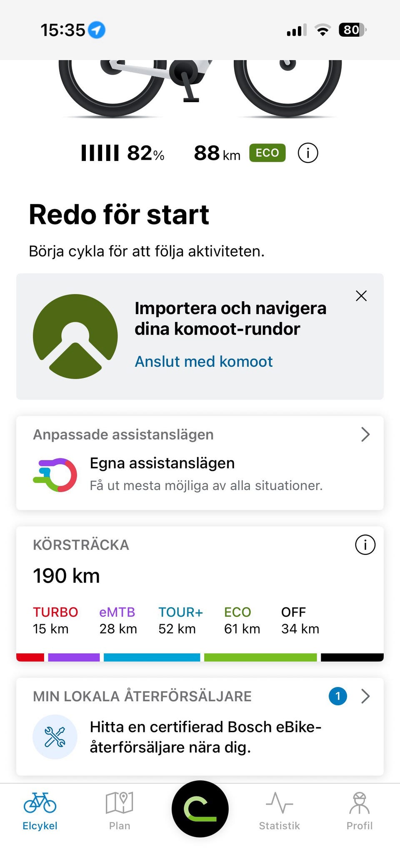Screen dimensions: 400x868
Task: Tap Hitta en certifierad Bosch eBike-återförsäljare text
Action: coord(205,737)
